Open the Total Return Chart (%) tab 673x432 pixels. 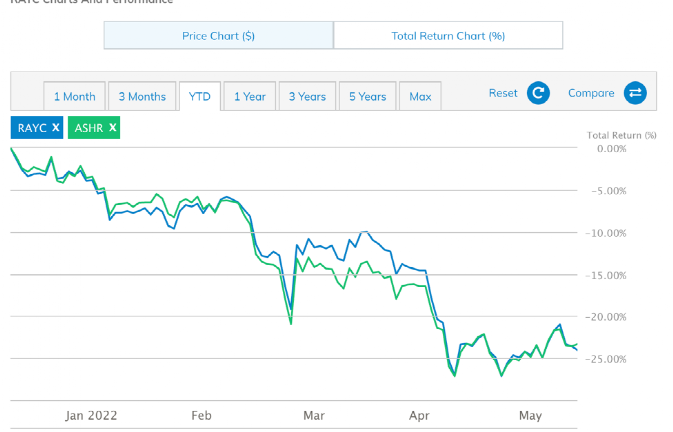448,36
